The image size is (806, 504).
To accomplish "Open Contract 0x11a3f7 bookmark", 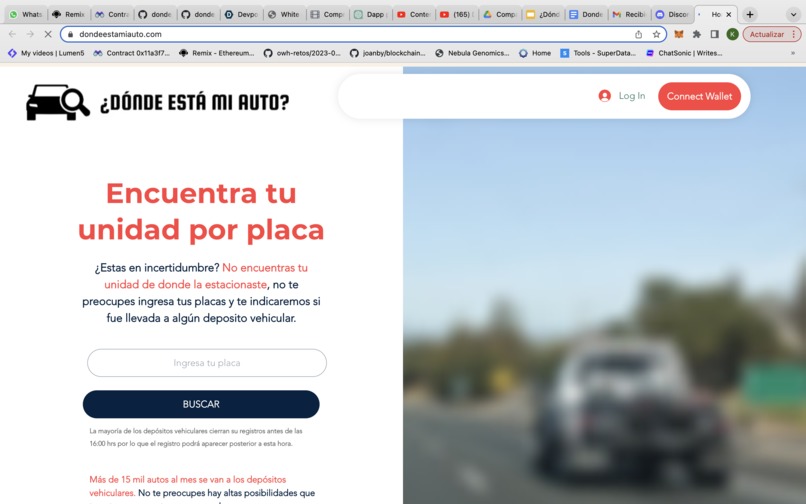I will tap(131, 53).
